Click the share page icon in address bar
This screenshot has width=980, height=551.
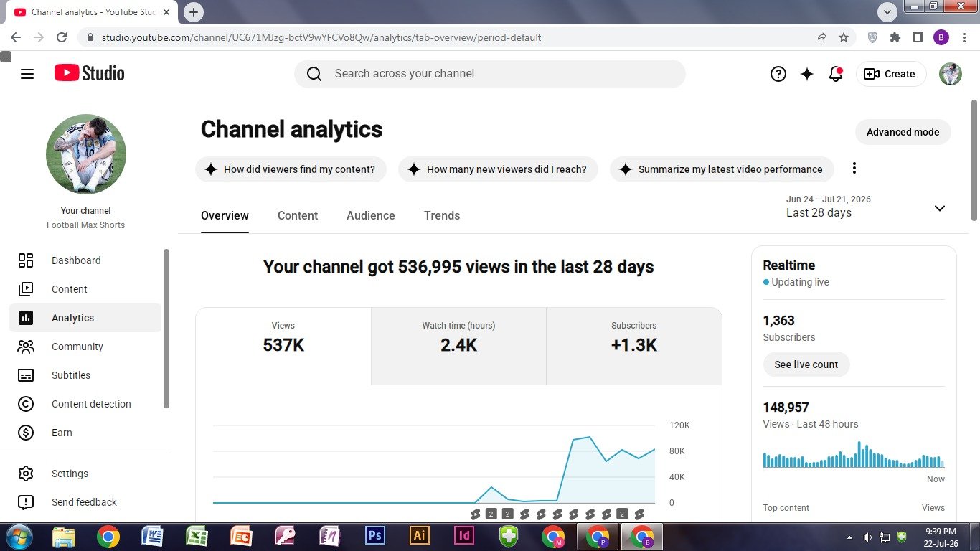(x=821, y=37)
